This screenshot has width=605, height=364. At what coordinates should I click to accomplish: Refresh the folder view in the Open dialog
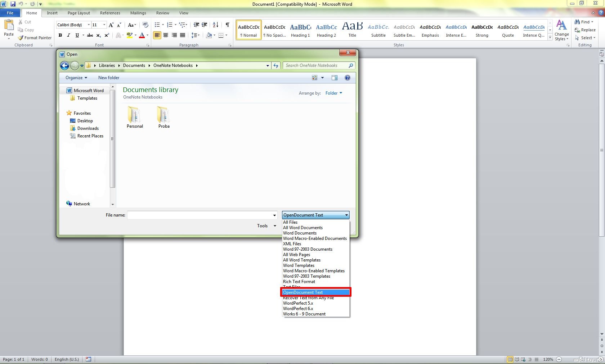[276, 65]
